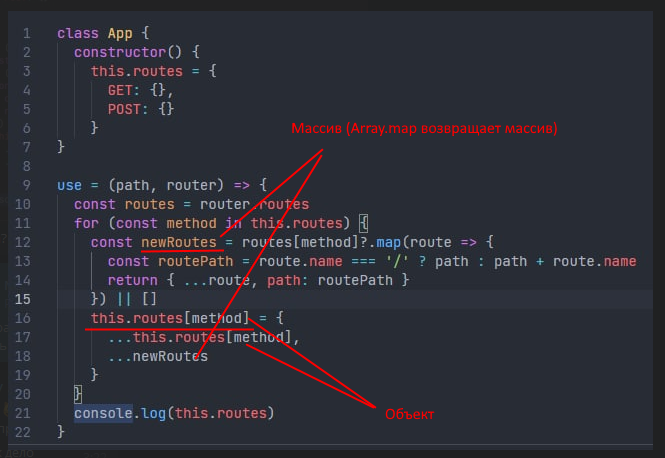Screen dimensions: 665x458
Task: Click the 'map' call on line 12
Action: point(388,243)
